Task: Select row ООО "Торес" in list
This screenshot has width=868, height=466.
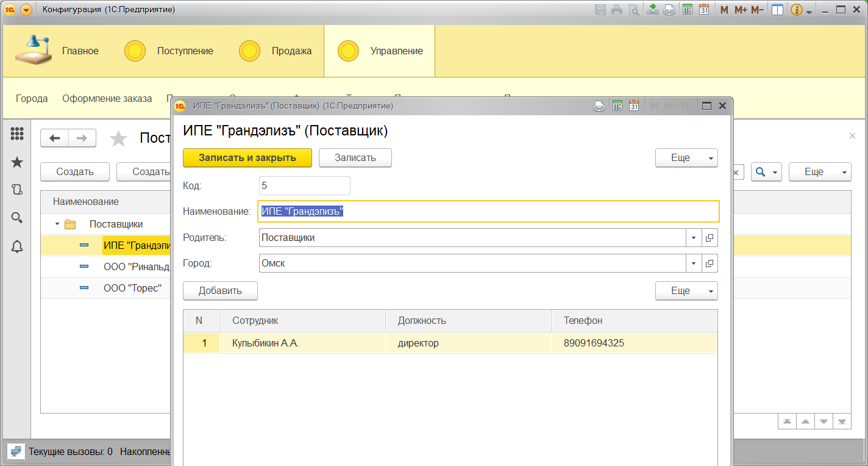Action: tap(132, 287)
